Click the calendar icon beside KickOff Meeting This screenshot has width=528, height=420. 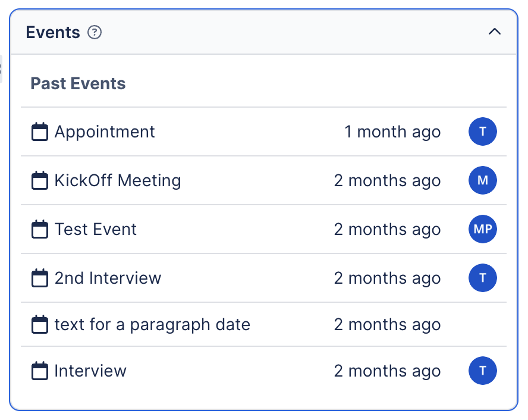(39, 181)
